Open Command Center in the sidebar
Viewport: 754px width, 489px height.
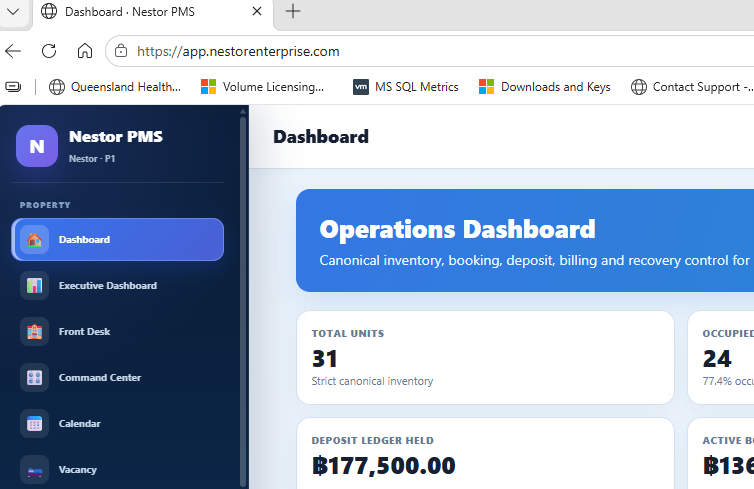coord(118,377)
